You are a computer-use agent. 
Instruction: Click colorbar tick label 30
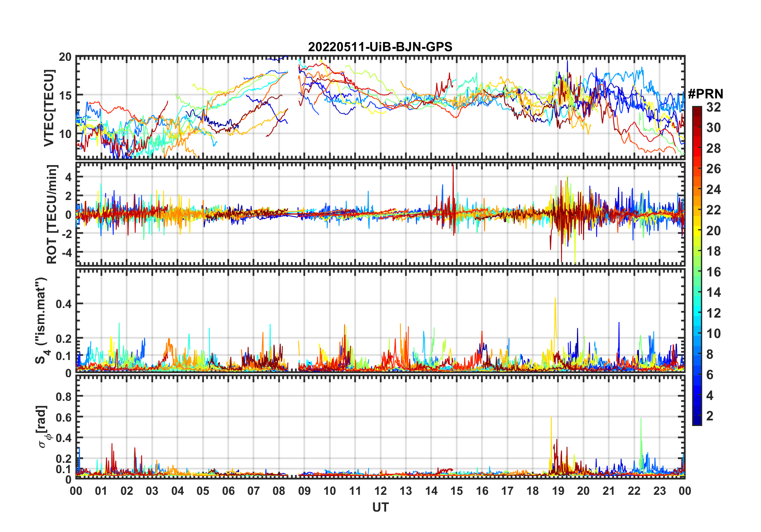(x=714, y=128)
